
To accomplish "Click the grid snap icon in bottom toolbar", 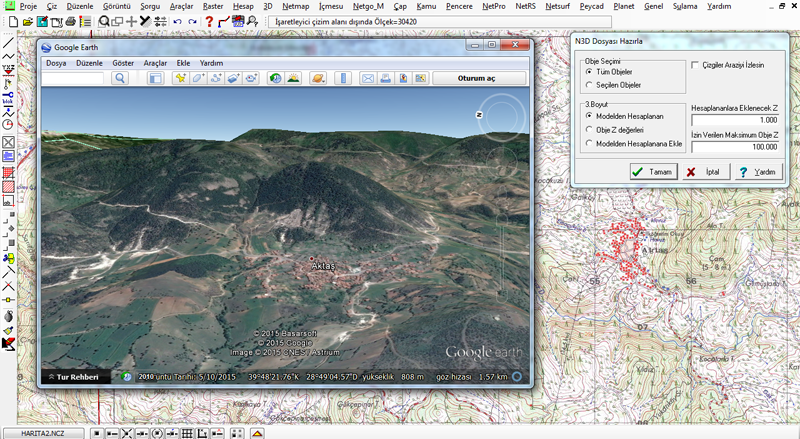I will pos(187,433).
